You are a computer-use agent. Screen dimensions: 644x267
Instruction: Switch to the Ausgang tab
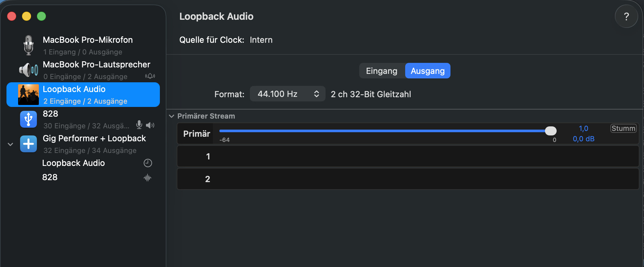tap(427, 71)
